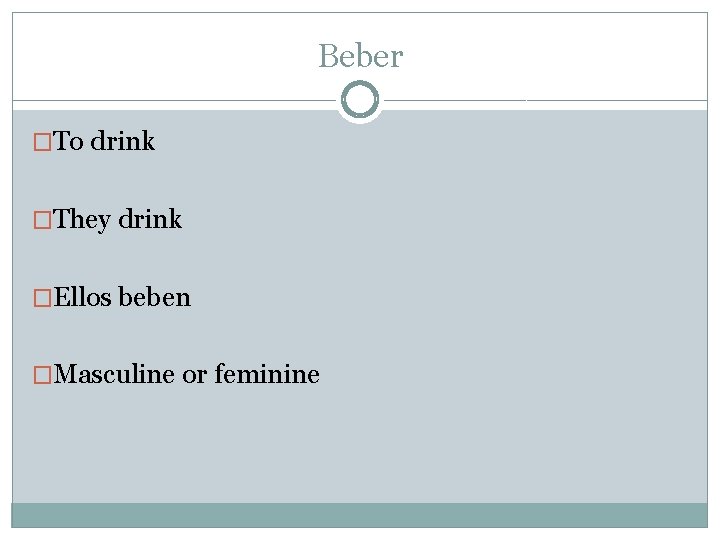This screenshot has height=540, width=720.
Task: Click the white title area left of "Beber"
Action: (x=160, y=56)
